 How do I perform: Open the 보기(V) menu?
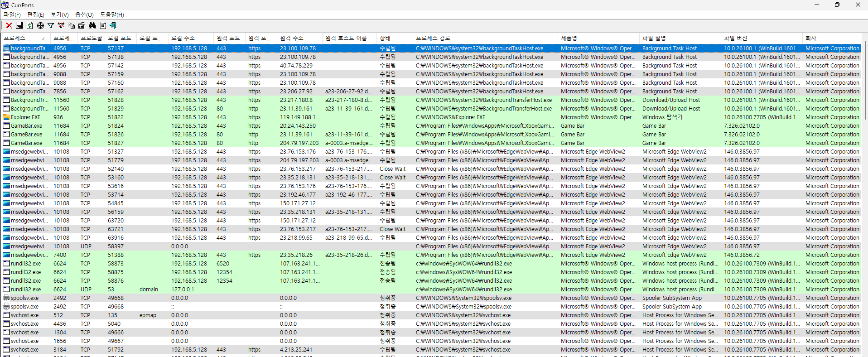click(x=60, y=14)
